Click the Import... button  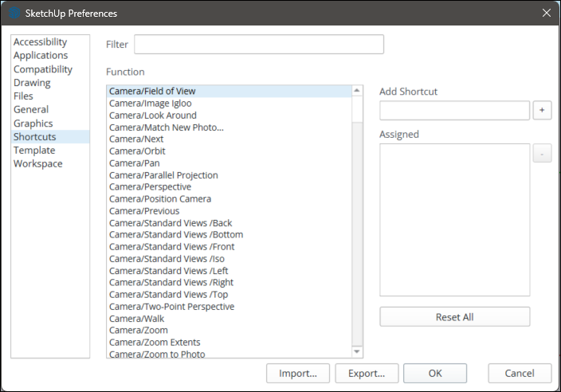298,374
